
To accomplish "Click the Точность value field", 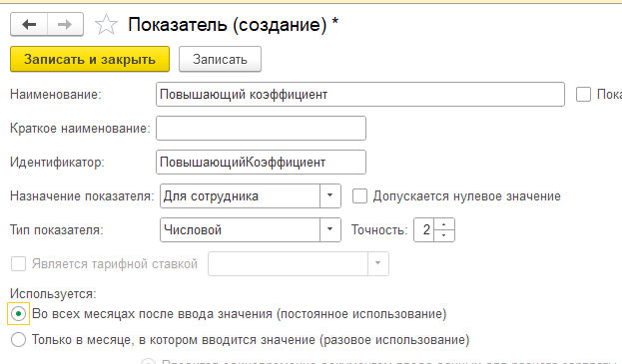I will tap(424, 229).
